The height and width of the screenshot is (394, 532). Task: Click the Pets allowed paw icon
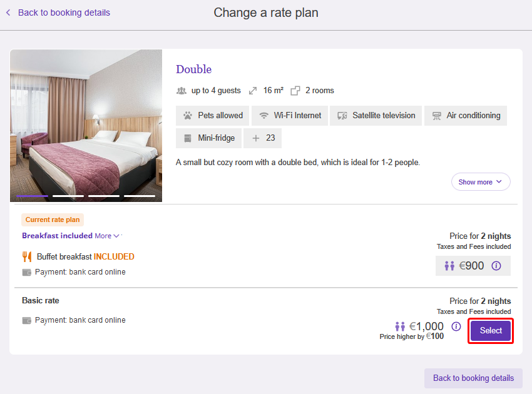click(188, 116)
